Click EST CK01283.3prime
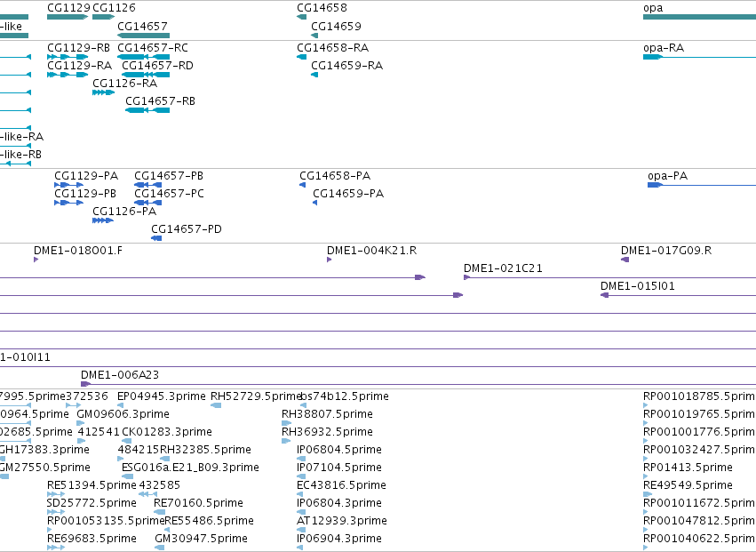Viewport: 756px width, 552px height. 167,432
